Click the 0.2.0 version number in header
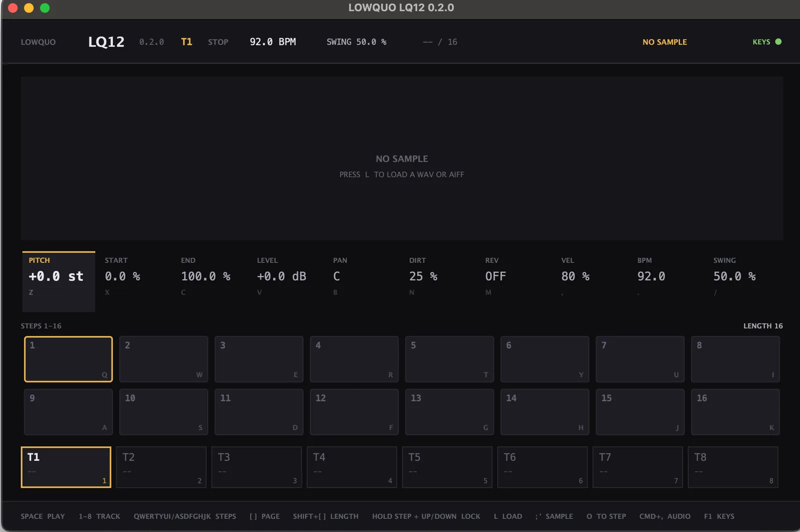 click(x=151, y=42)
